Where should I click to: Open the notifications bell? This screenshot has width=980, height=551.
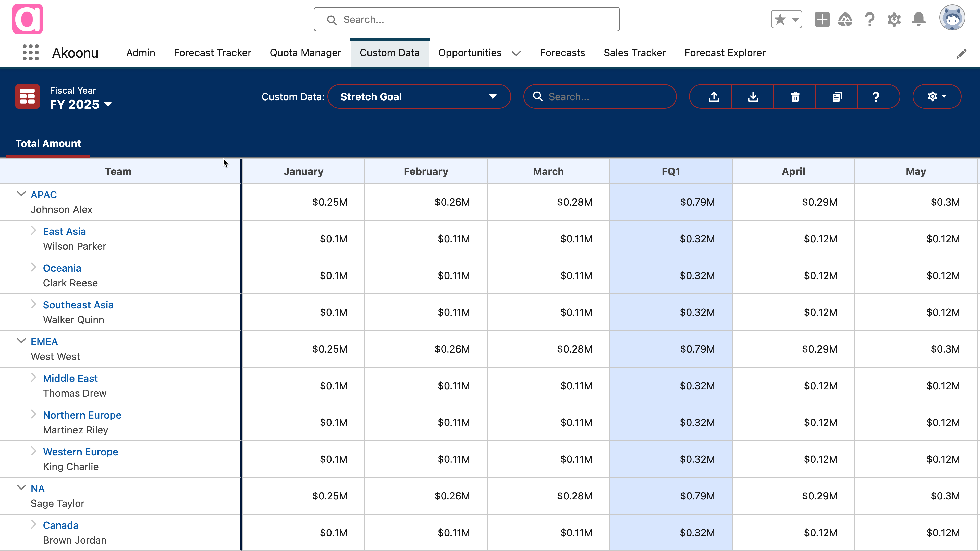(918, 19)
